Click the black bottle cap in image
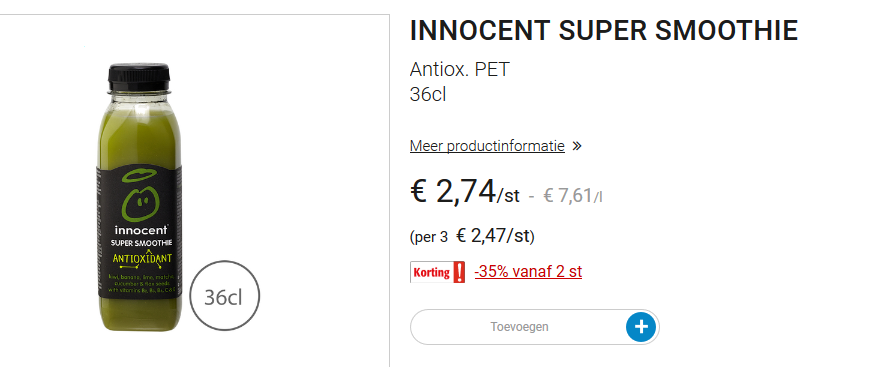This screenshot has width=896, height=367. [139, 77]
